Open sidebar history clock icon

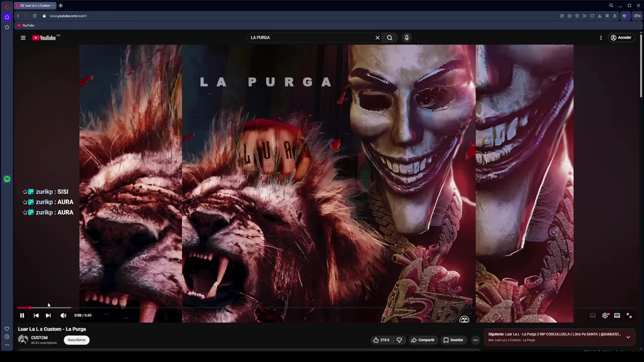pos(7,337)
